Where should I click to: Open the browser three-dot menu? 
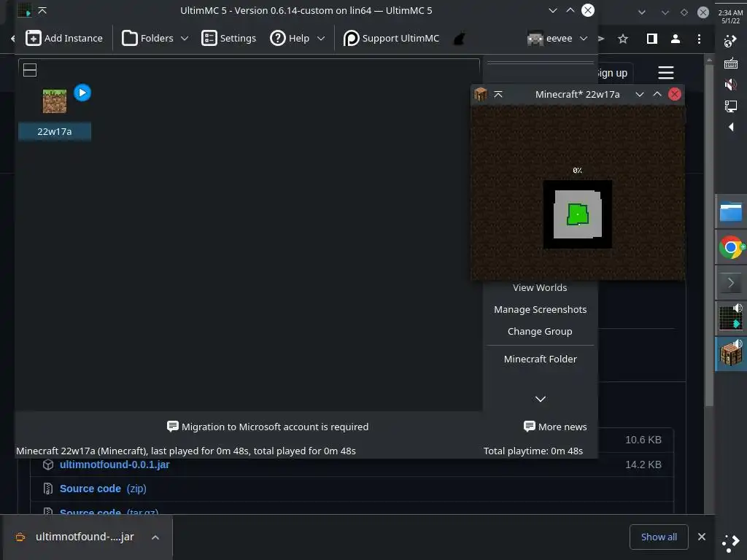pyautogui.click(x=699, y=39)
